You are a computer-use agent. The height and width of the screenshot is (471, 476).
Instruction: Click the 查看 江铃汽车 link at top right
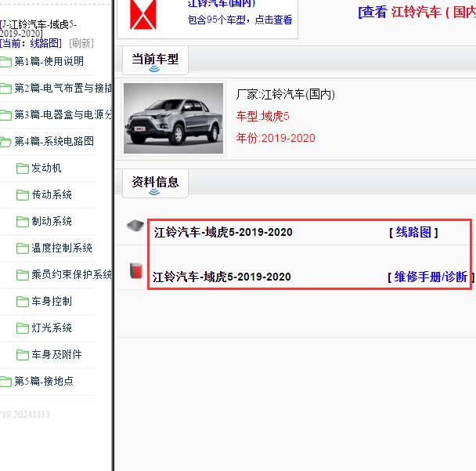[416, 13]
